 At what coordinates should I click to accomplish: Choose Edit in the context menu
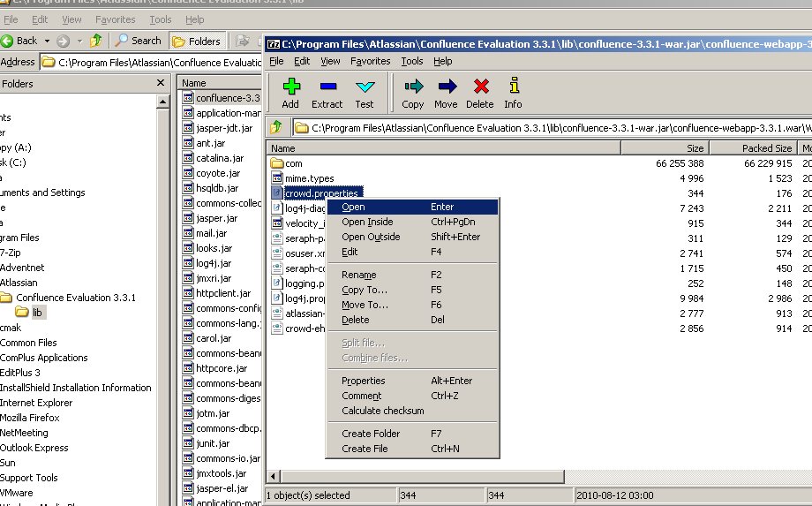click(413, 252)
